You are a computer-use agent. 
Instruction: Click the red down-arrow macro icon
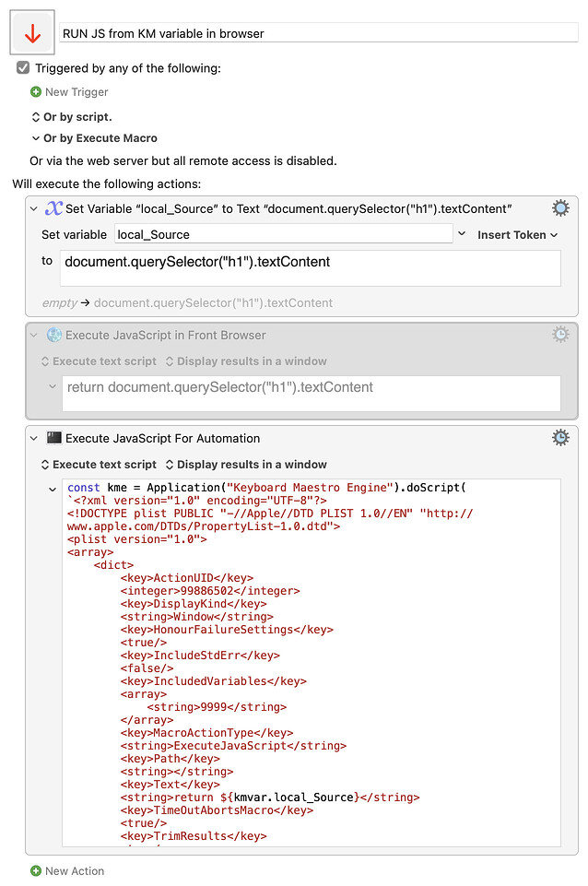click(32, 33)
